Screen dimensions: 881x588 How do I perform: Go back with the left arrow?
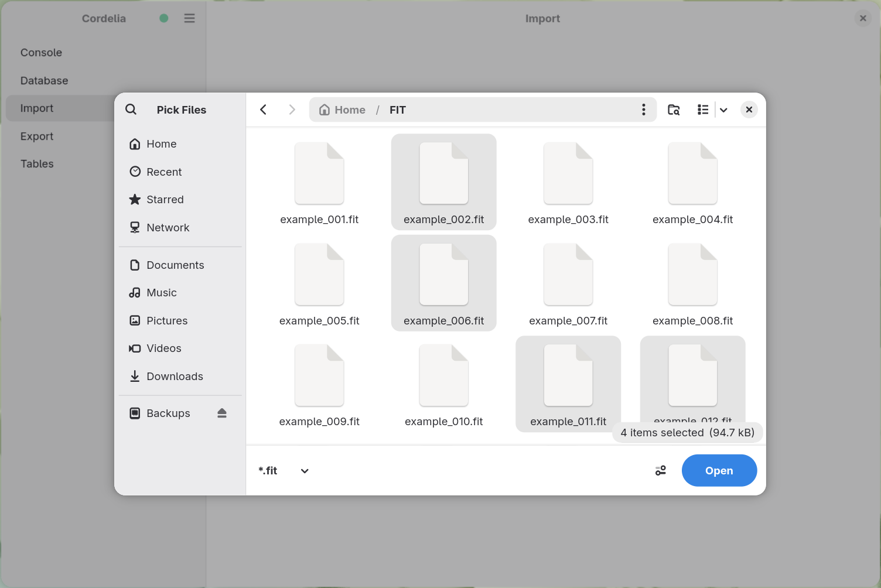pos(264,110)
